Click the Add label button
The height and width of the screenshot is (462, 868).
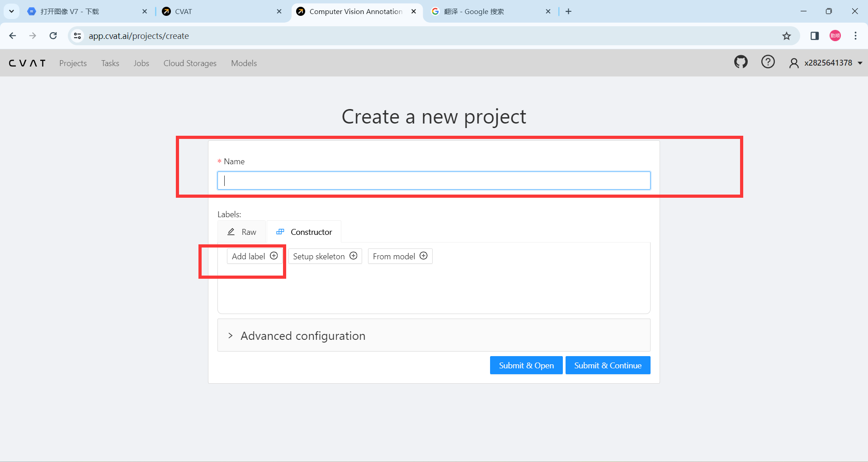pos(255,256)
